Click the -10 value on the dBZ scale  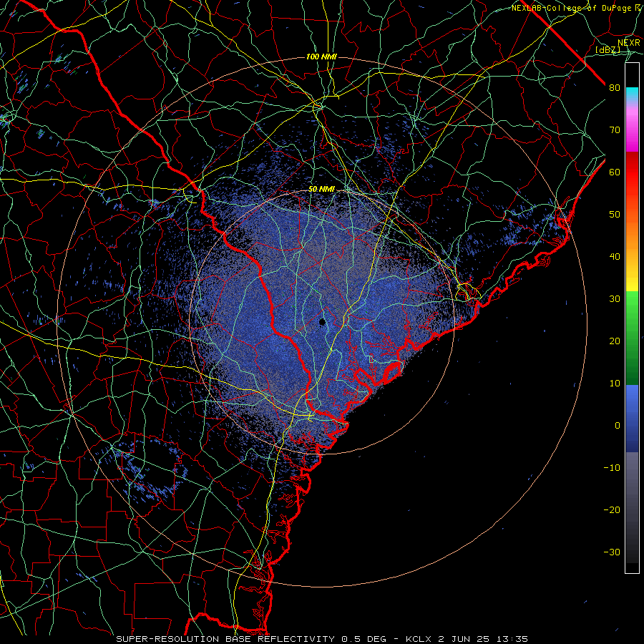[x=612, y=468]
